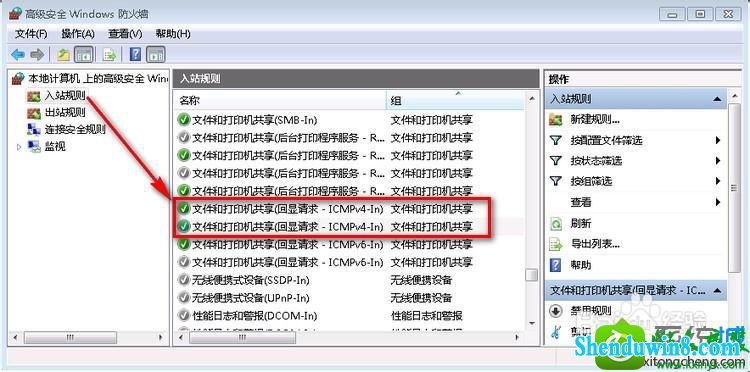
Task: Select the 文件和打印机共享(SMB-In) rule row
Action: pos(351,120)
